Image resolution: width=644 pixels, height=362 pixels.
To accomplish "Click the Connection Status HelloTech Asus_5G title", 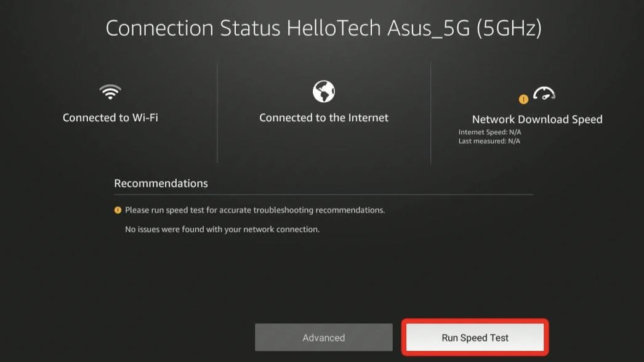I will click(x=324, y=28).
